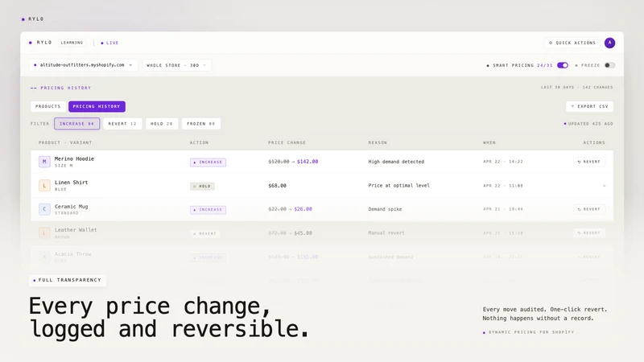Click the Full Transparency tag
The image size is (644, 362).
(x=68, y=280)
